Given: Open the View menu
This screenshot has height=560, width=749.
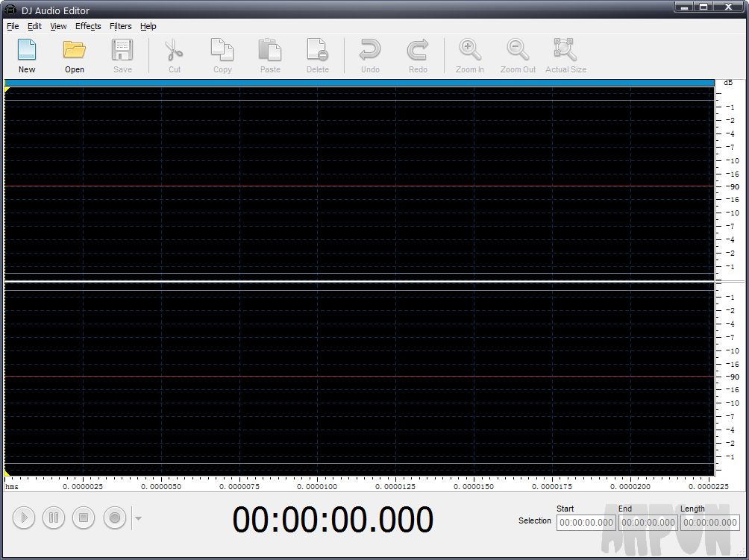Looking at the screenshot, I should coord(57,26).
